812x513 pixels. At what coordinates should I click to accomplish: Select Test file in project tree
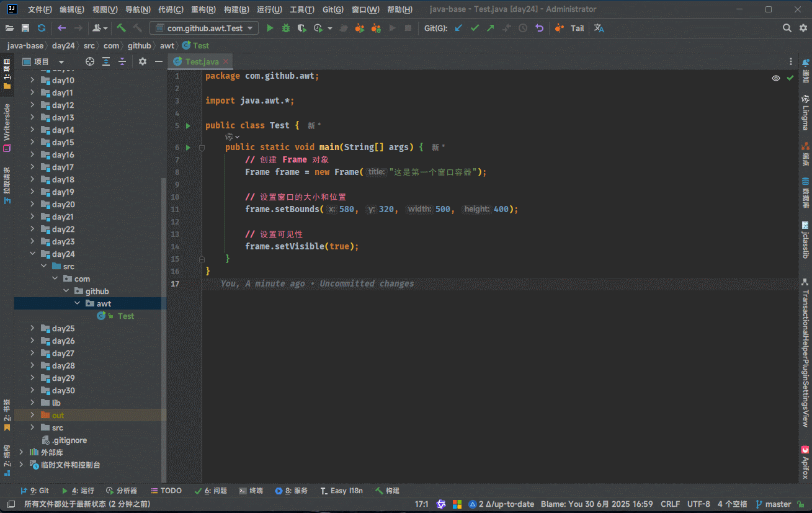[125, 316]
